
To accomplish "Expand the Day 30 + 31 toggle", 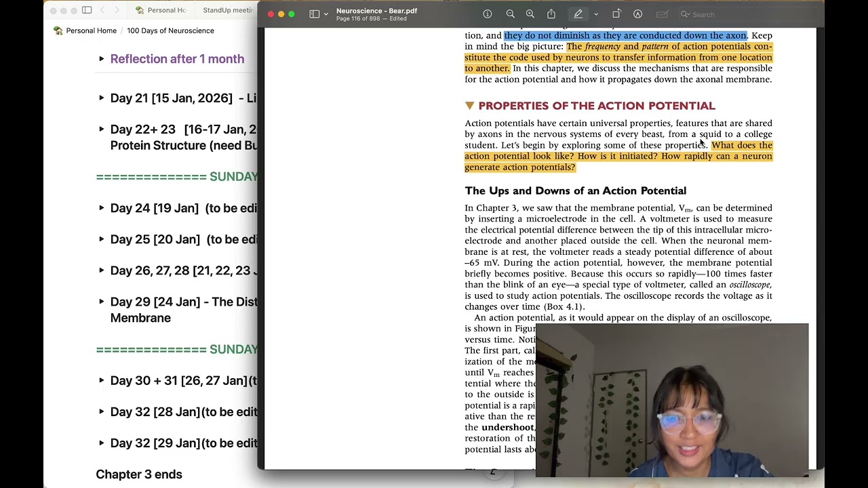I will click(x=102, y=380).
